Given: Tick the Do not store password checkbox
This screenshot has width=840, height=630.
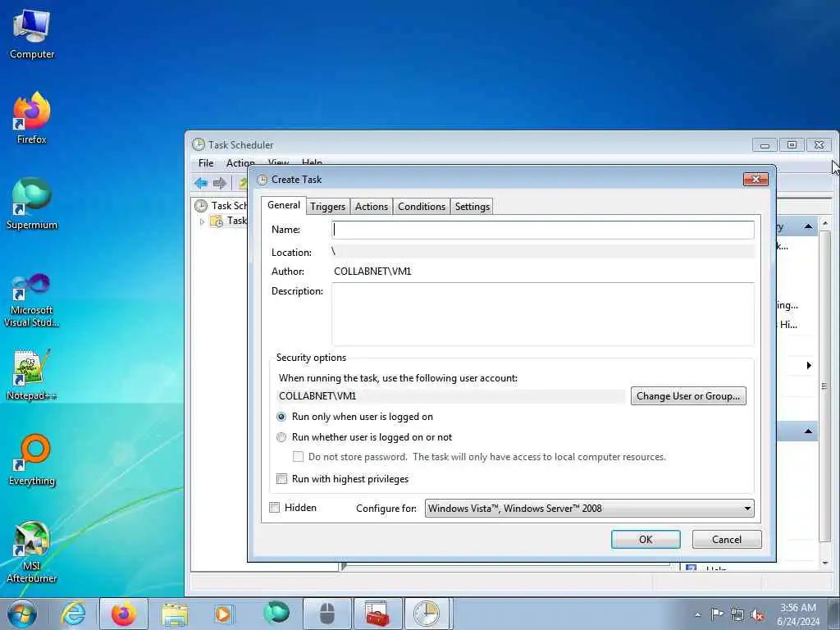Looking at the screenshot, I should 298,457.
